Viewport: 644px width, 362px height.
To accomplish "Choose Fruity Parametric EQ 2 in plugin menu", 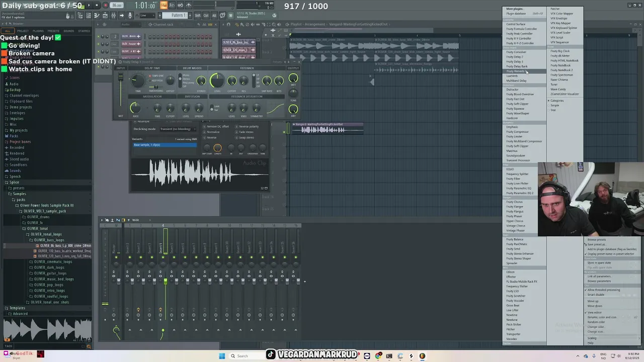I will click(520, 193).
